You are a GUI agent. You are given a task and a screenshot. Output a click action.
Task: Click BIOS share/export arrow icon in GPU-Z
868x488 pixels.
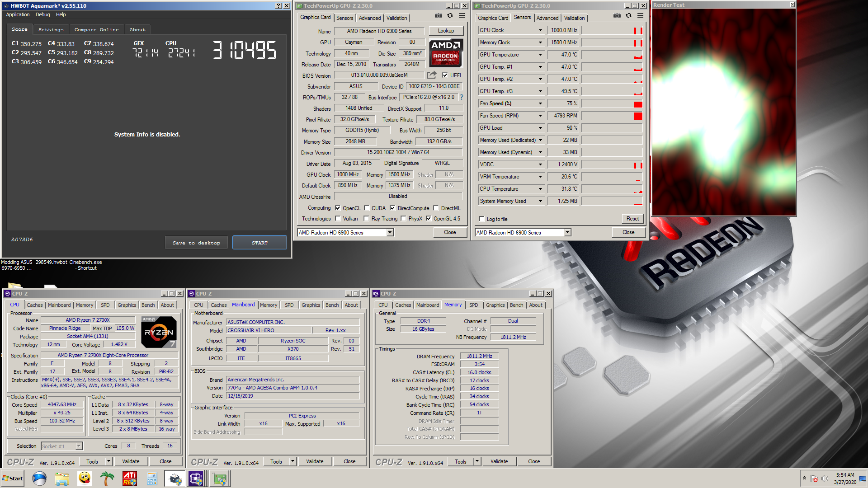click(432, 75)
